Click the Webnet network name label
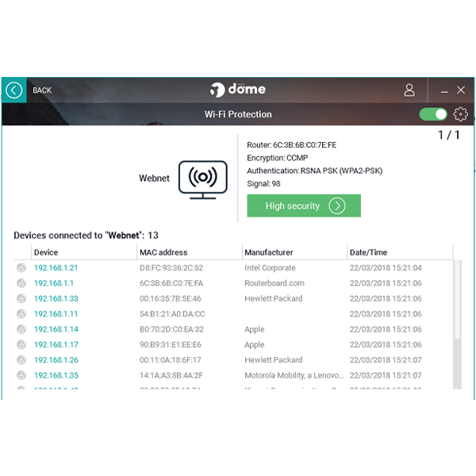The width and height of the screenshot is (476, 476). tap(154, 178)
